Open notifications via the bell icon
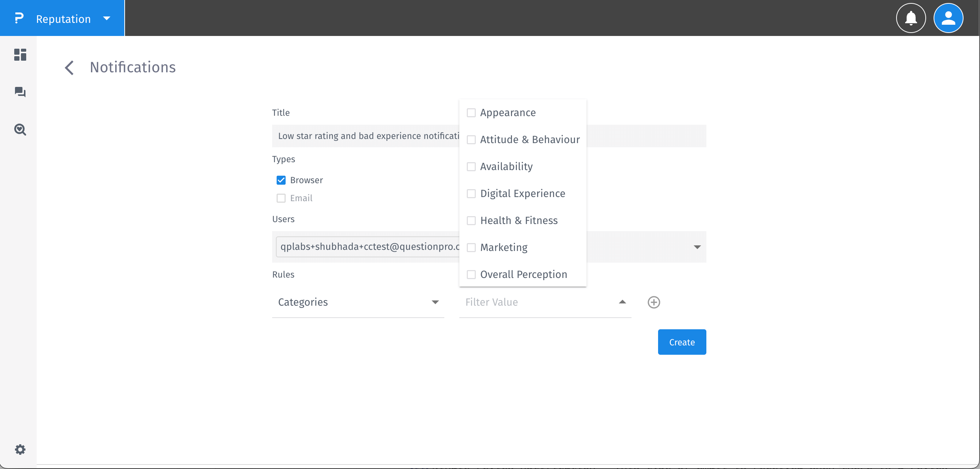Viewport: 980px width, 469px height. point(911,18)
